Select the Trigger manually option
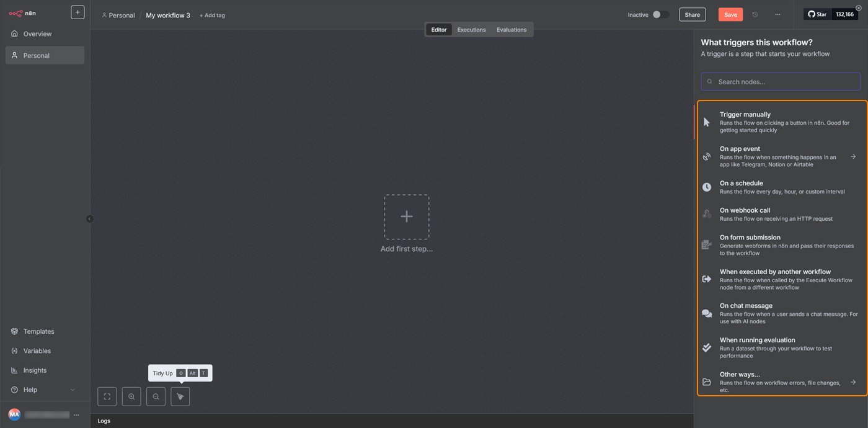Image resolution: width=868 pixels, height=428 pixels. tap(780, 122)
